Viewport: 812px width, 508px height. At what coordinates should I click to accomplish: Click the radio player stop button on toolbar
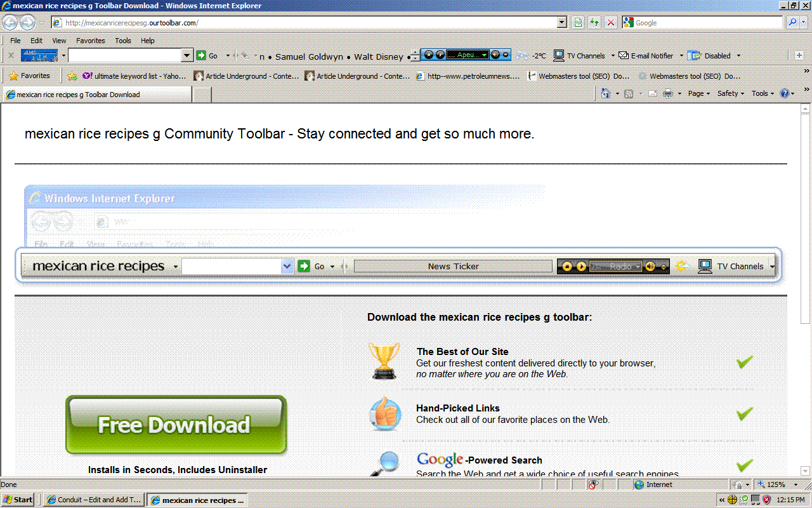pyautogui.click(x=429, y=55)
